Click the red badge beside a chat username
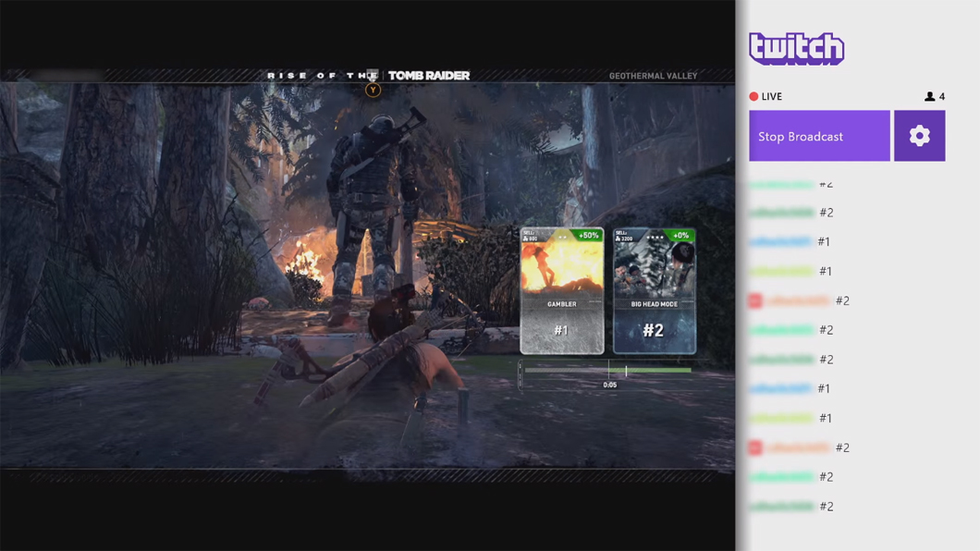 tap(753, 300)
